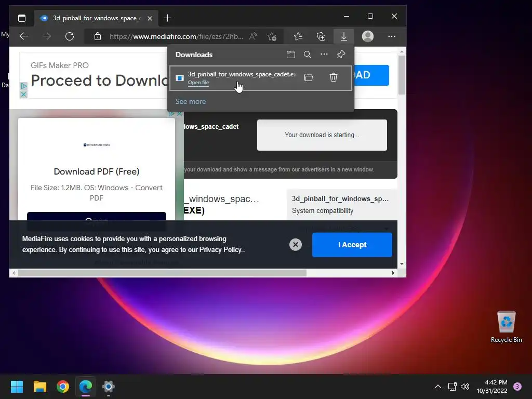
Task: Click Microsoft Edge taskbar icon
Action: pos(86,387)
